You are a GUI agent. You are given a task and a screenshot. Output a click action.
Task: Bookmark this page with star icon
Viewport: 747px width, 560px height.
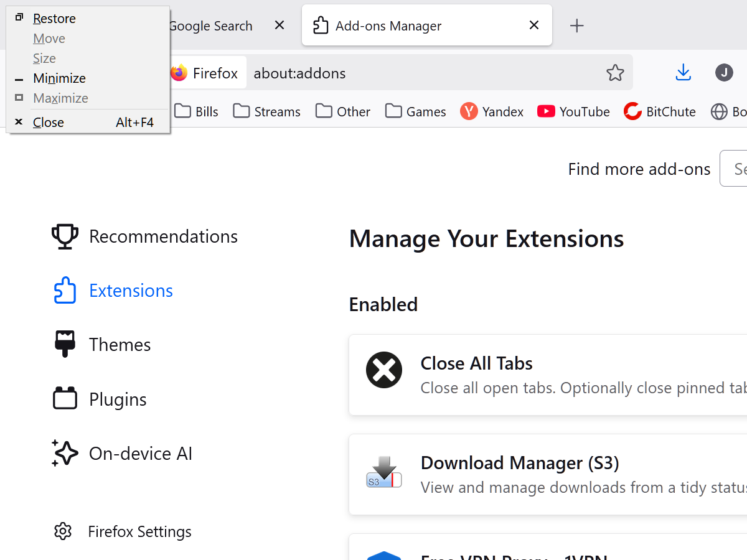click(x=615, y=73)
